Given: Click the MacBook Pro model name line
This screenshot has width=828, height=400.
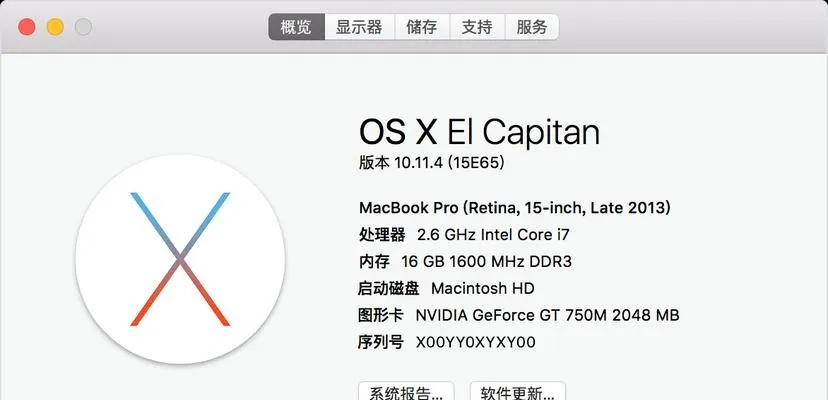Looking at the screenshot, I should 514,208.
